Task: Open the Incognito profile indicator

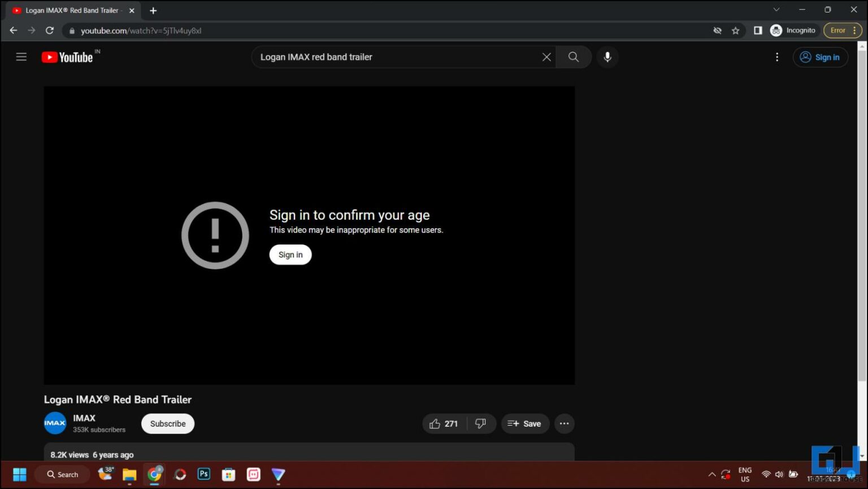Action: [793, 30]
